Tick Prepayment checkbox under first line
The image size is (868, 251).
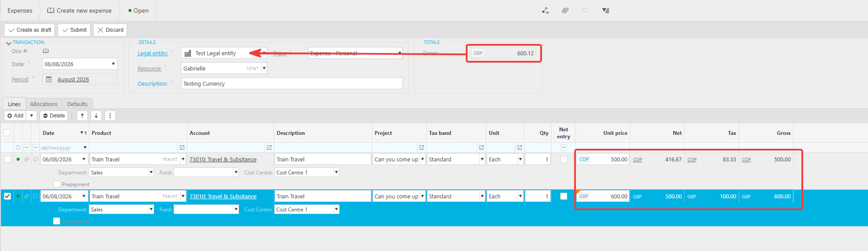[x=57, y=184]
